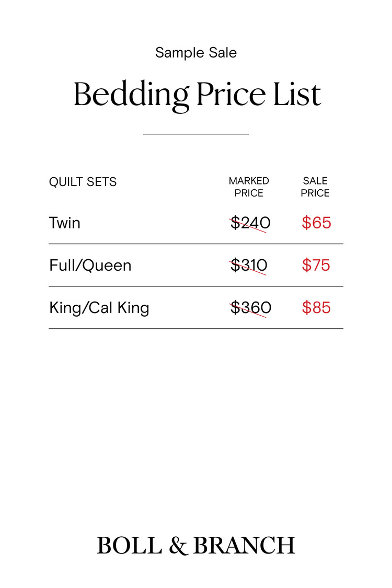
Task: Click the short divider under the heading
Action: [196, 134]
